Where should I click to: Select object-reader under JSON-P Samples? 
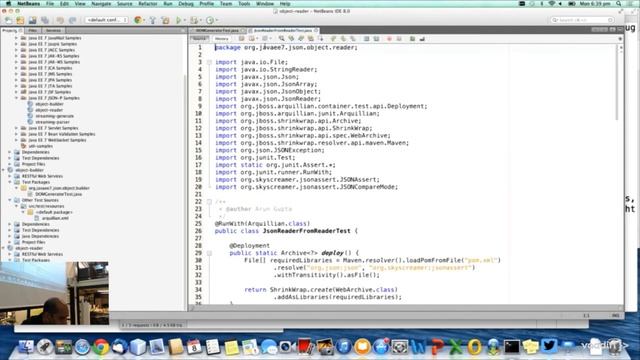[49, 110]
